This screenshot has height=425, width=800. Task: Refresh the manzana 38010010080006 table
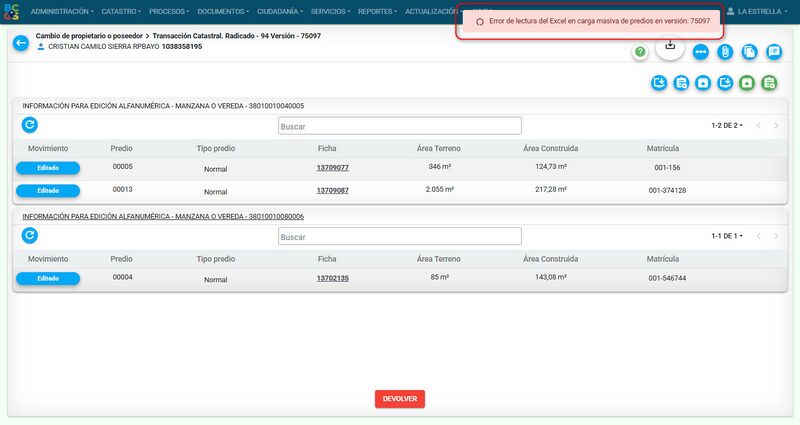(30, 235)
